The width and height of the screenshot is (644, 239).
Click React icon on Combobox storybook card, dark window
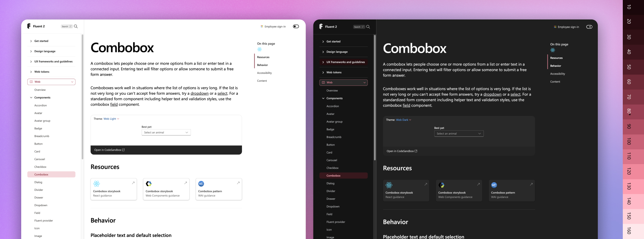click(389, 185)
